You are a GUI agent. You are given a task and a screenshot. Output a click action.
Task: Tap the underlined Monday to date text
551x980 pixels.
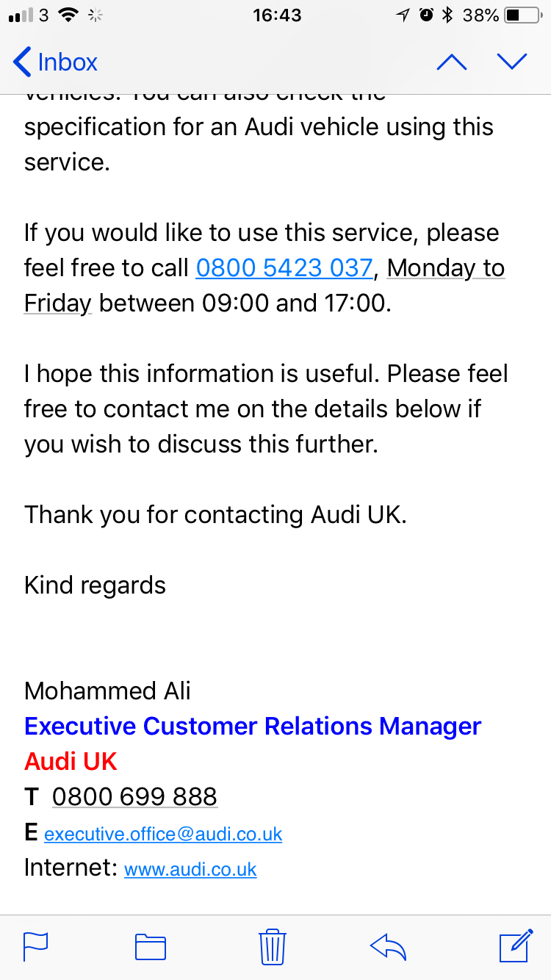coord(445,268)
